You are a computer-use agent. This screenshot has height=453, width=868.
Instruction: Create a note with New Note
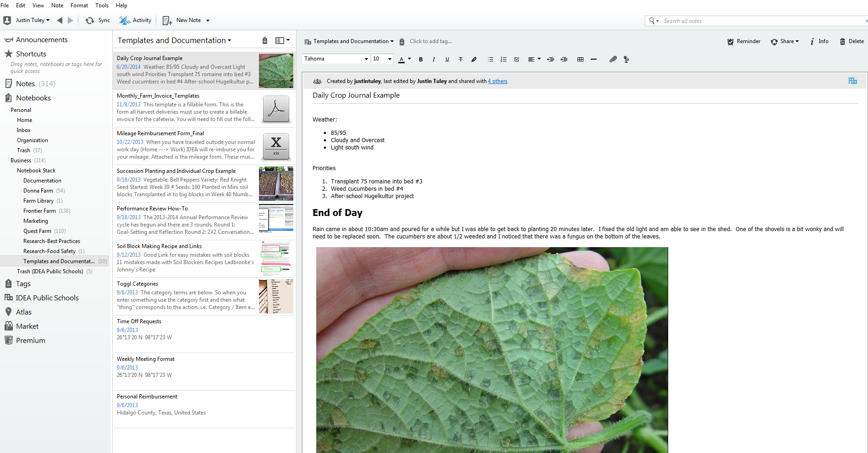tap(182, 20)
